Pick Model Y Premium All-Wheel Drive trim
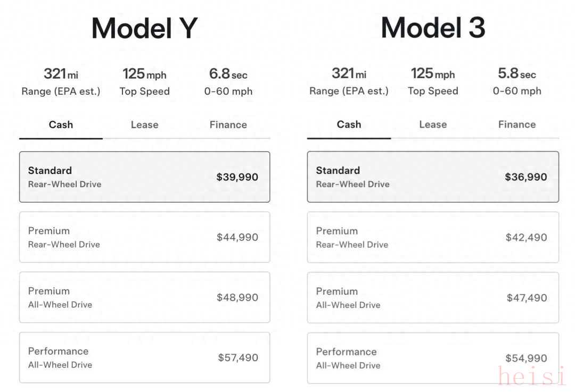The width and height of the screenshot is (575, 392). tap(144, 297)
